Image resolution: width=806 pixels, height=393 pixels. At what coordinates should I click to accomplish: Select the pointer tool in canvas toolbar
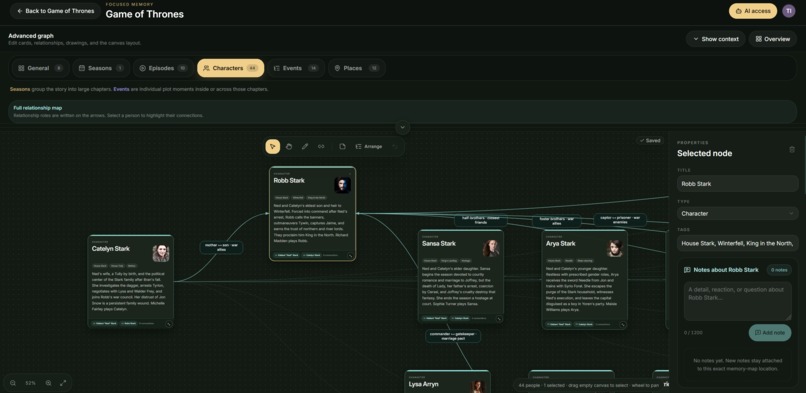(x=272, y=146)
